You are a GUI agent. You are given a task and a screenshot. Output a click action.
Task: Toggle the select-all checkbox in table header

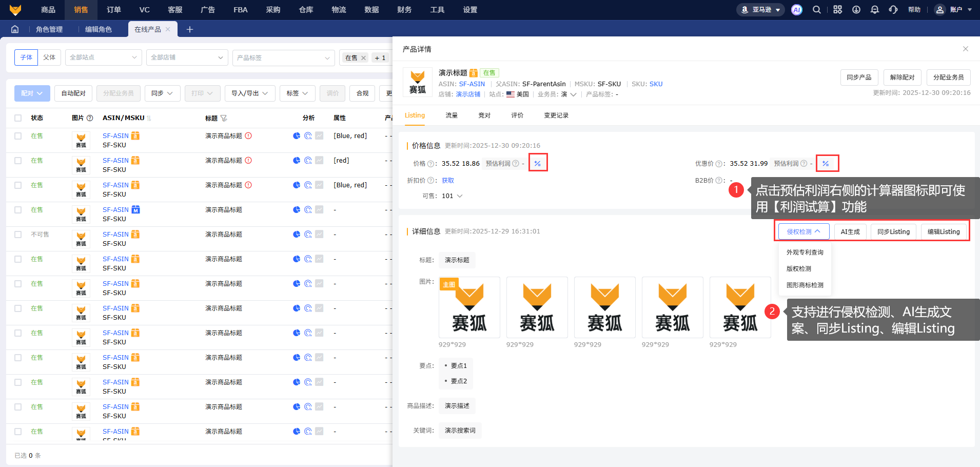[18, 118]
